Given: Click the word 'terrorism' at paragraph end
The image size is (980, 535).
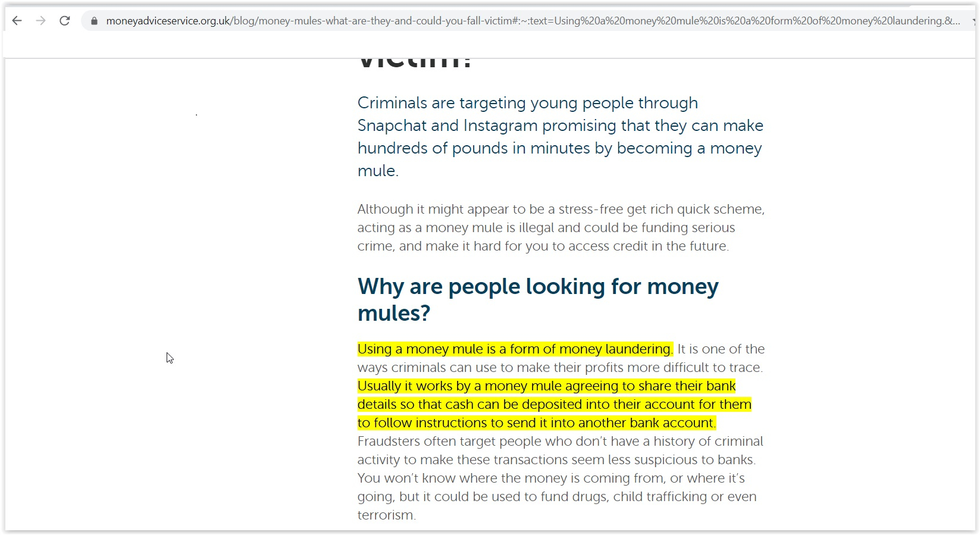Looking at the screenshot, I should point(385,515).
